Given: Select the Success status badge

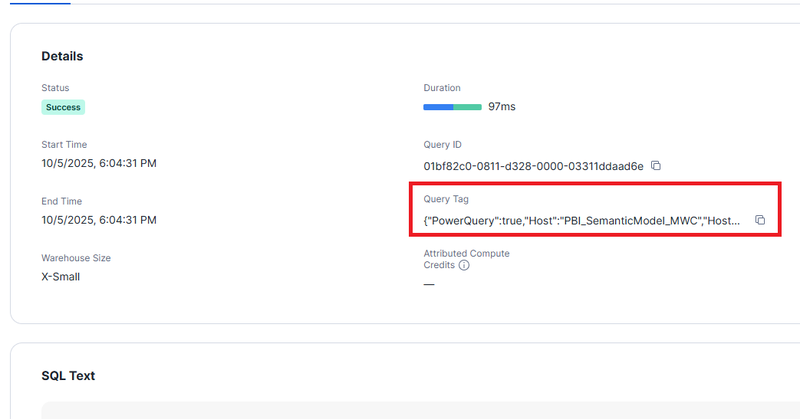Looking at the screenshot, I should point(63,107).
